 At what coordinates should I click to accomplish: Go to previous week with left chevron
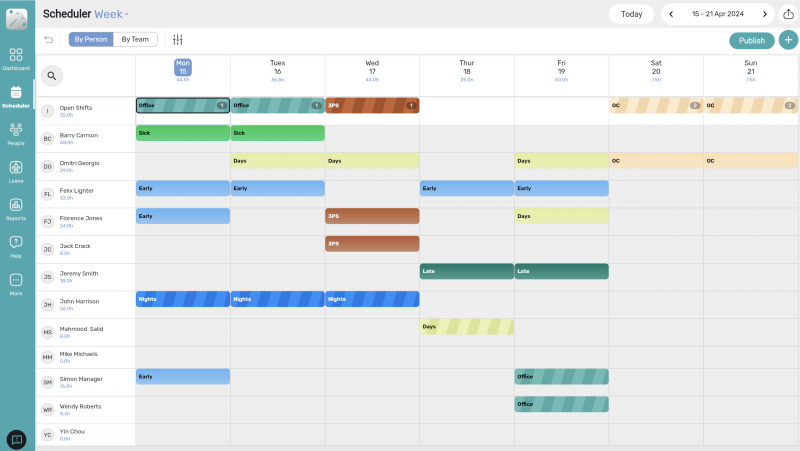pyautogui.click(x=670, y=14)
